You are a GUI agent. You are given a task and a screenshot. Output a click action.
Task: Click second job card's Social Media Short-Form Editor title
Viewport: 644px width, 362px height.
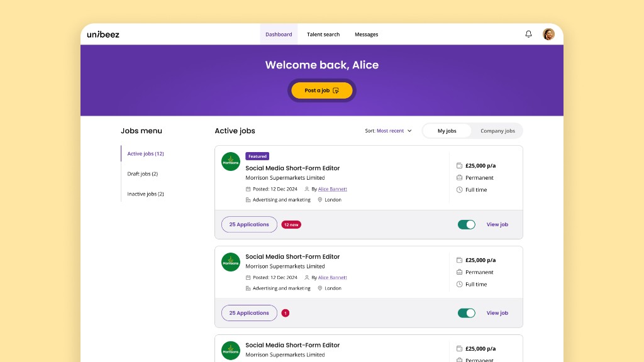click(x=292, y=256)
